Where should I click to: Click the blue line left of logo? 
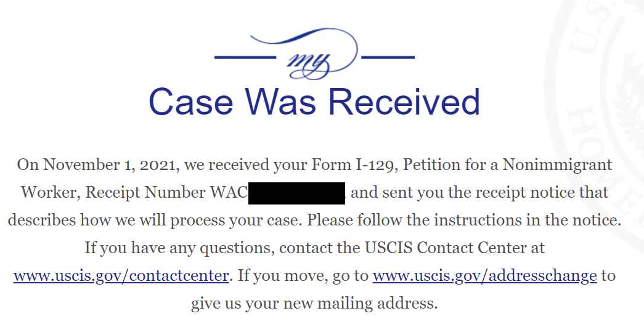pyautogui.click(x=245, y=58)
